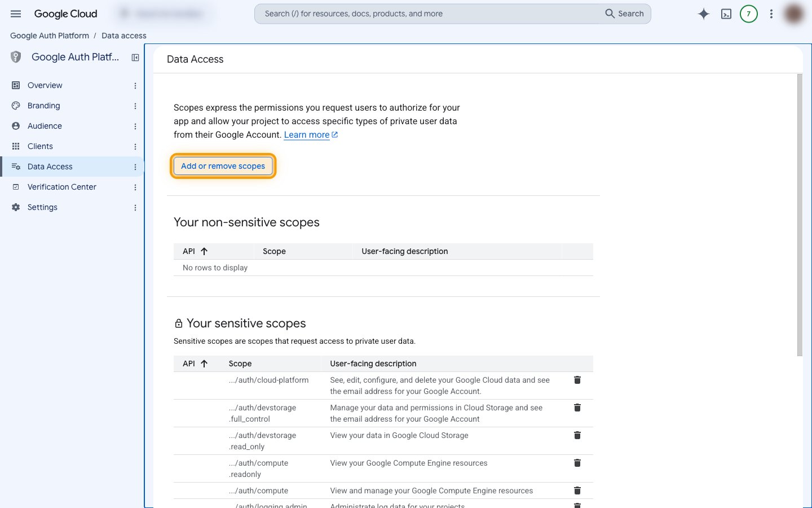Screen dimensions: 812x508
Task: Open more options for Clients
Action: (x=135, y=146)
